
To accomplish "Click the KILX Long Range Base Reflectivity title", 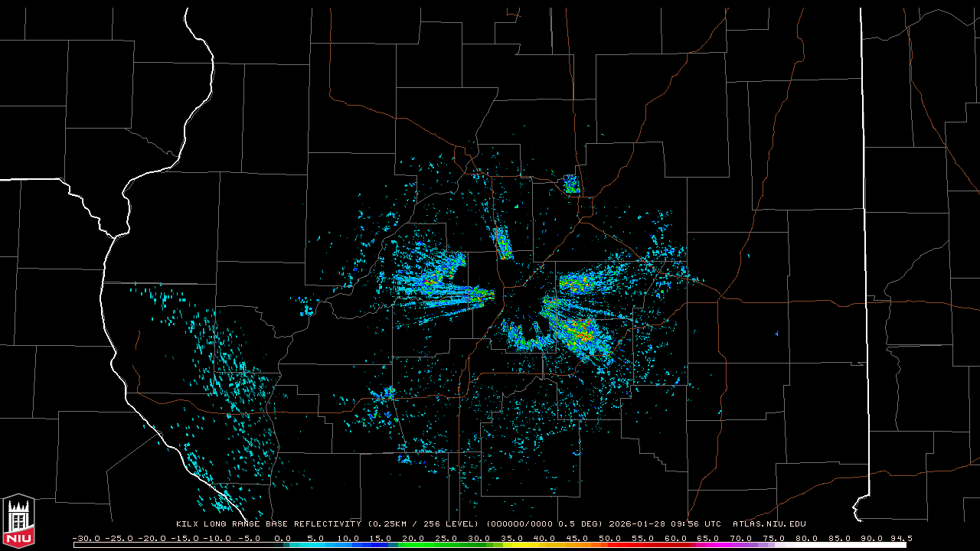I will coord(268,524).
